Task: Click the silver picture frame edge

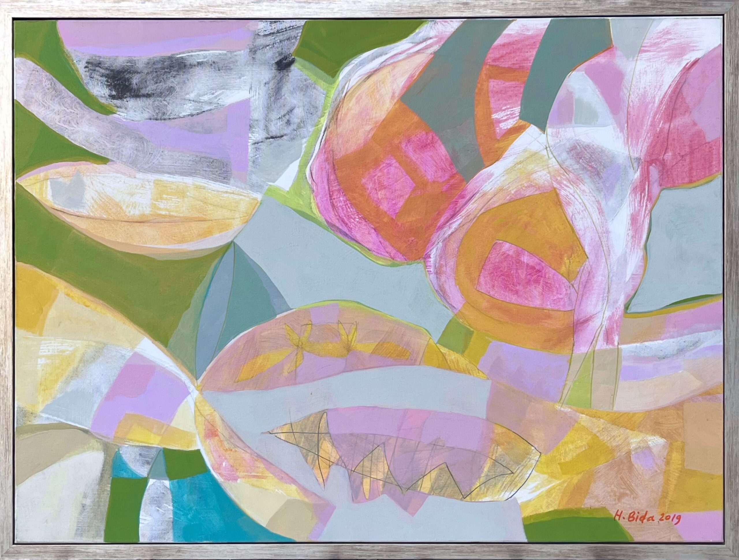Action: 369,7
